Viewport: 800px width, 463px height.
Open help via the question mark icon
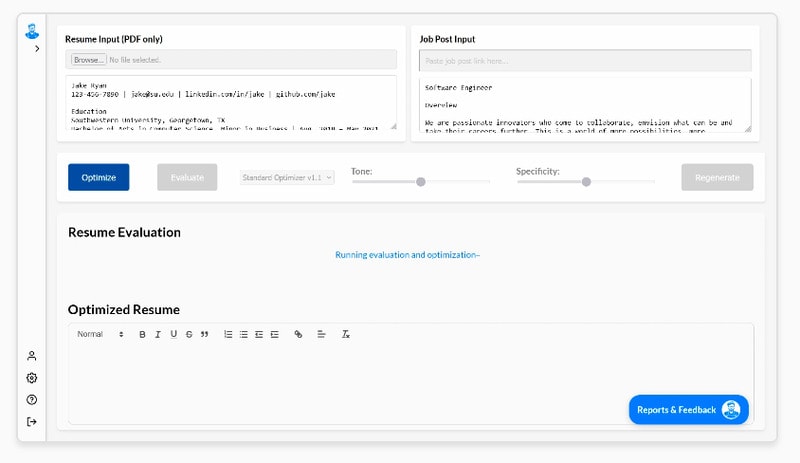coord(32,400)
